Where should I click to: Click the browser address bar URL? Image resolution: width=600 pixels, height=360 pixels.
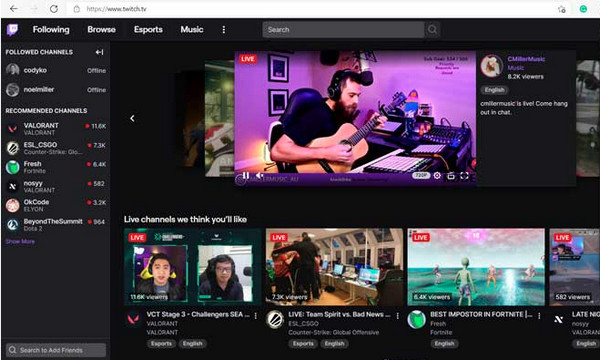116,9
